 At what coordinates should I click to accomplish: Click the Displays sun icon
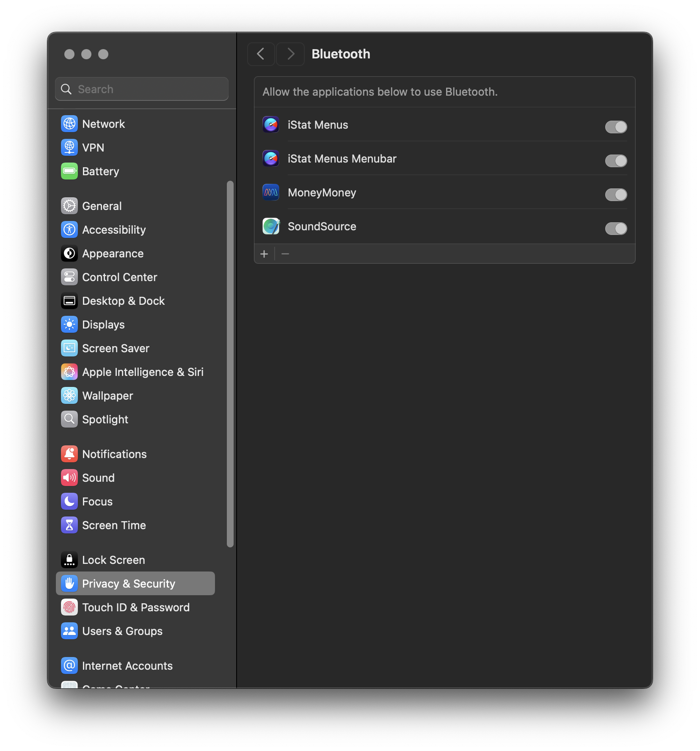point(69,324)
